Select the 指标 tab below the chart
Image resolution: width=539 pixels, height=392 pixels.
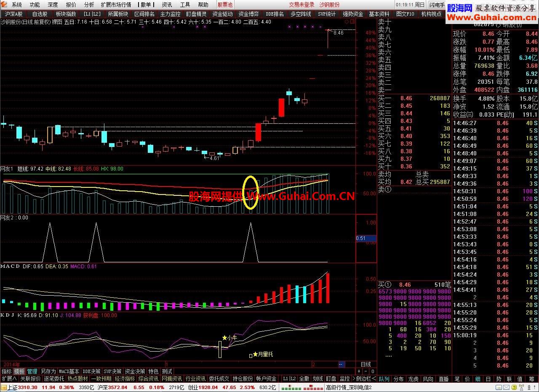[7, 371]
